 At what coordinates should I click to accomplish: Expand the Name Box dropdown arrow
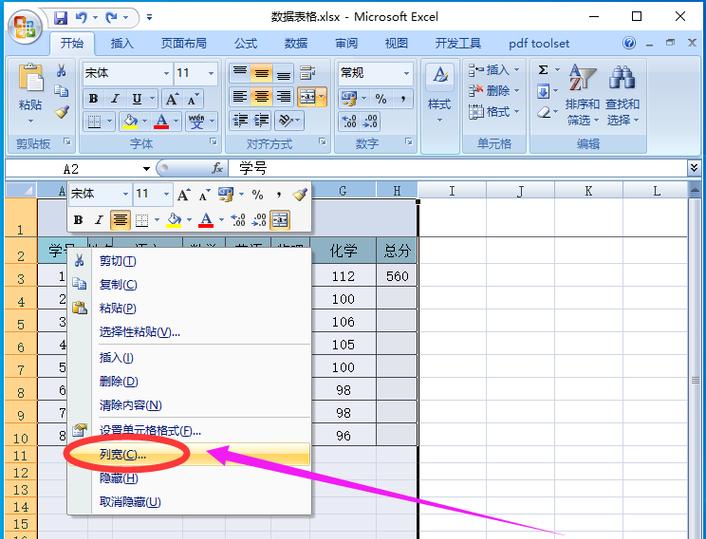[x=146, y=169]
